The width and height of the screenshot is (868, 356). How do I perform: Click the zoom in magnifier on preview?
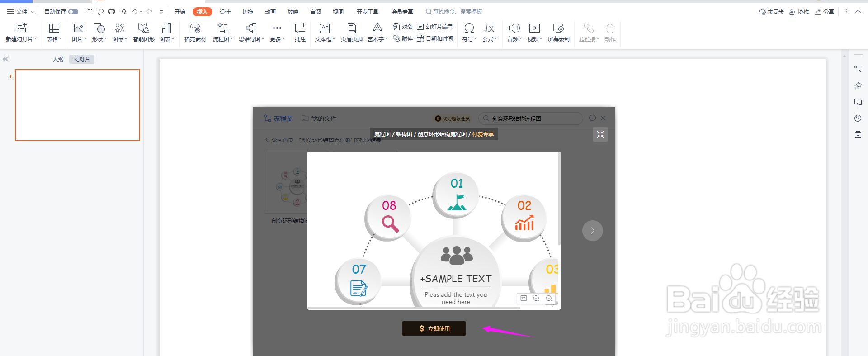coord(536,299)
